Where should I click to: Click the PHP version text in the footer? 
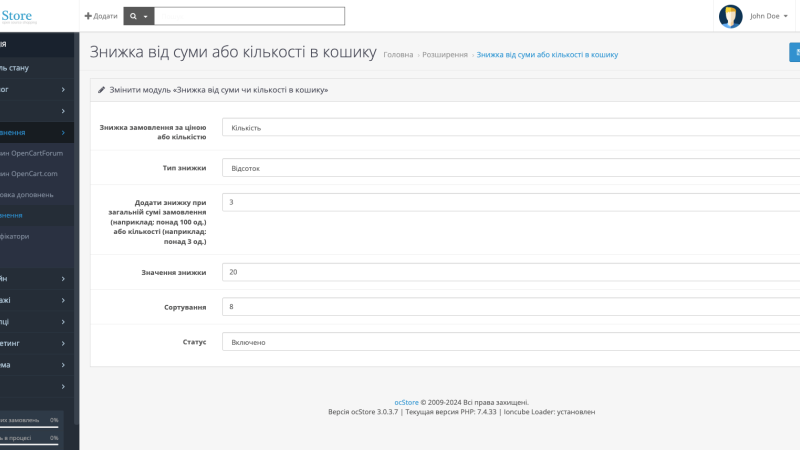(x=451, y=412)
